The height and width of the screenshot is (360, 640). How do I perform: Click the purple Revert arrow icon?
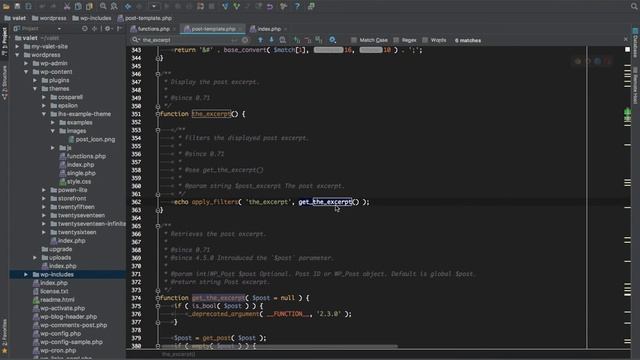(270, 6)
